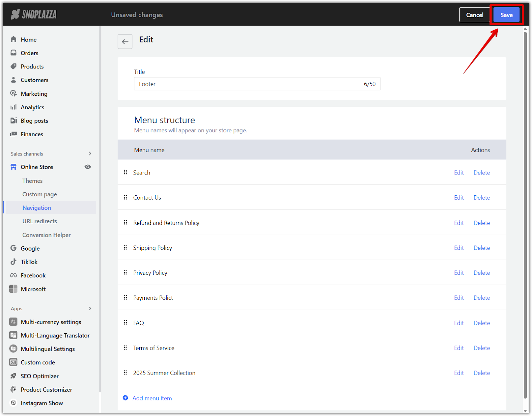This screenshot has width=532, height=416.
Task: Click the 2025 Summer Collection name
Action: (x=164, y=372)
